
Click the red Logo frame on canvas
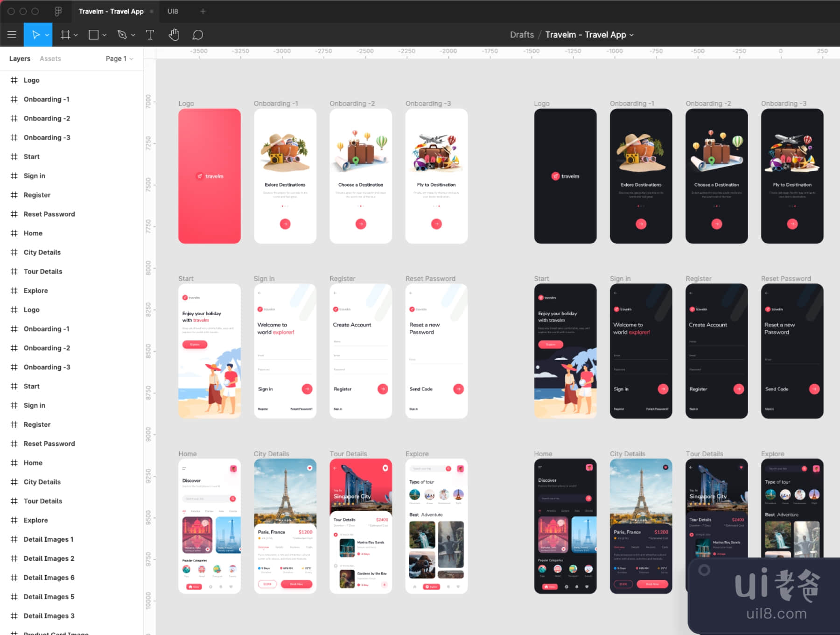point(210,176)
